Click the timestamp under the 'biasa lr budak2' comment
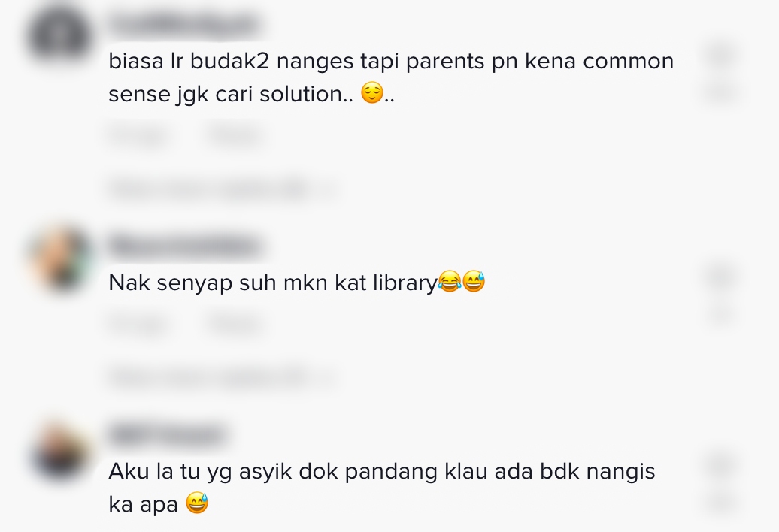Image resolution: width=779 pixels, height=532 pixels. (x=138, y=135)
